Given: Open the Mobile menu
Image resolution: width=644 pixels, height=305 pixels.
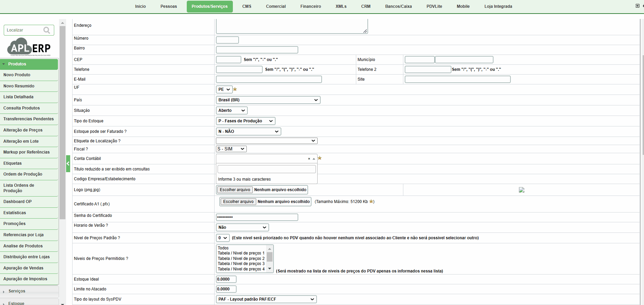Looking at the screenshot, I should click(x=463, y=6).
